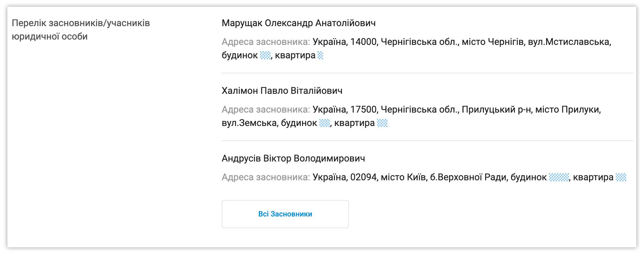Select founder name Андрусів Віктор Володимирович

click(293, 158)
